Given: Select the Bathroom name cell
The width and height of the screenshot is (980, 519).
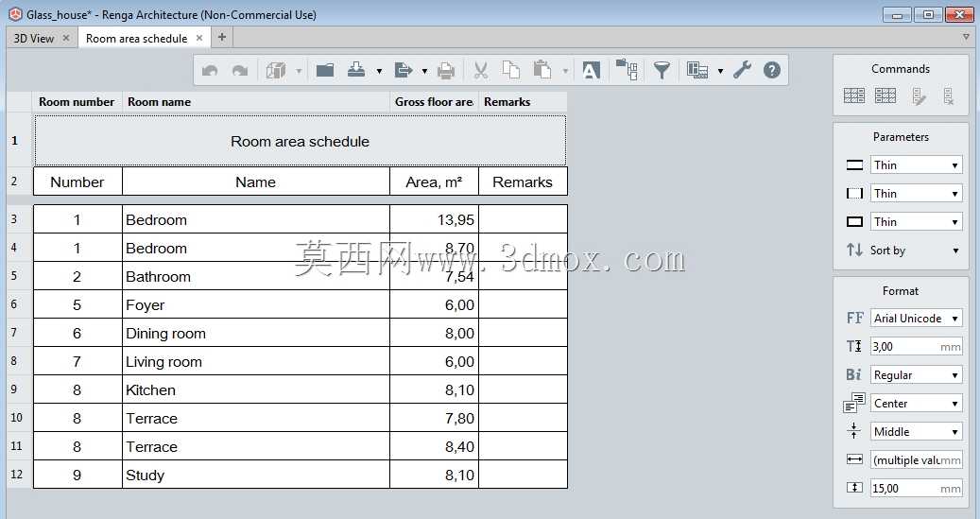Looking at the screenshot, I should tap(255, 276).
